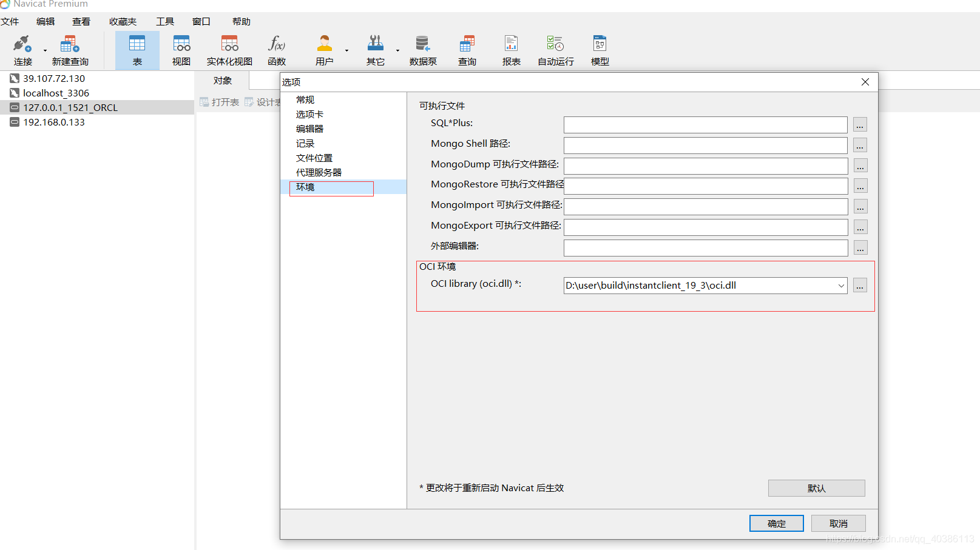980x550 pixels.
Task: Open the Report (报表) toolbar icon
Action: tap(512, 50)
